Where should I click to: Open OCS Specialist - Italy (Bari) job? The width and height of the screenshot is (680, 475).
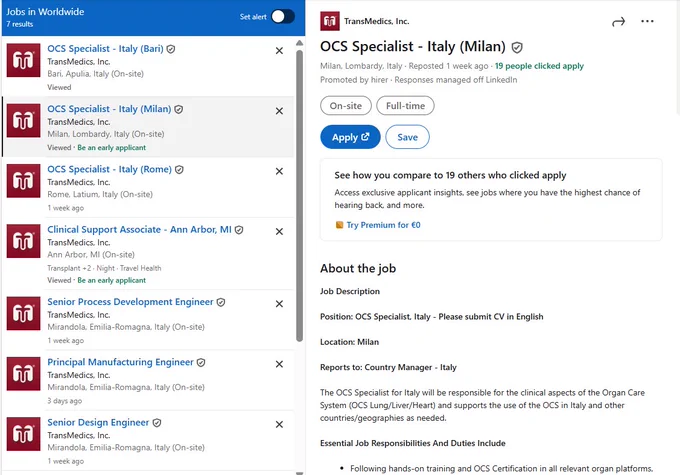(105, 49)
